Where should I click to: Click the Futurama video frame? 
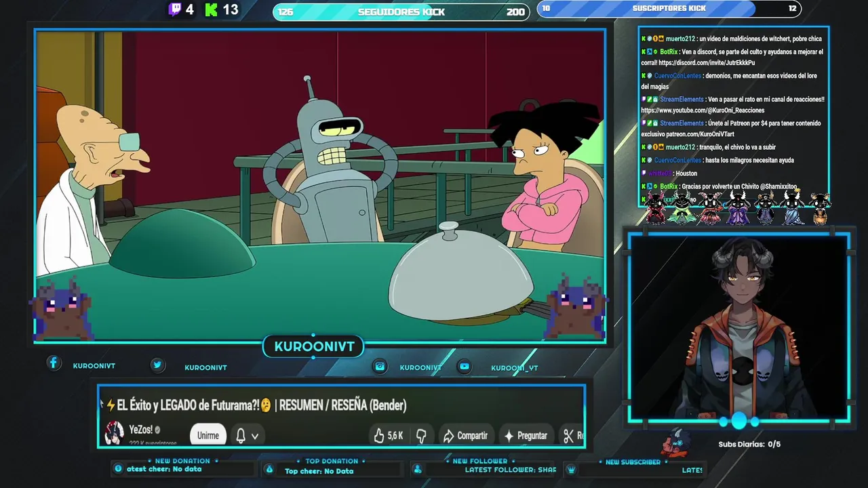(320, 186)
